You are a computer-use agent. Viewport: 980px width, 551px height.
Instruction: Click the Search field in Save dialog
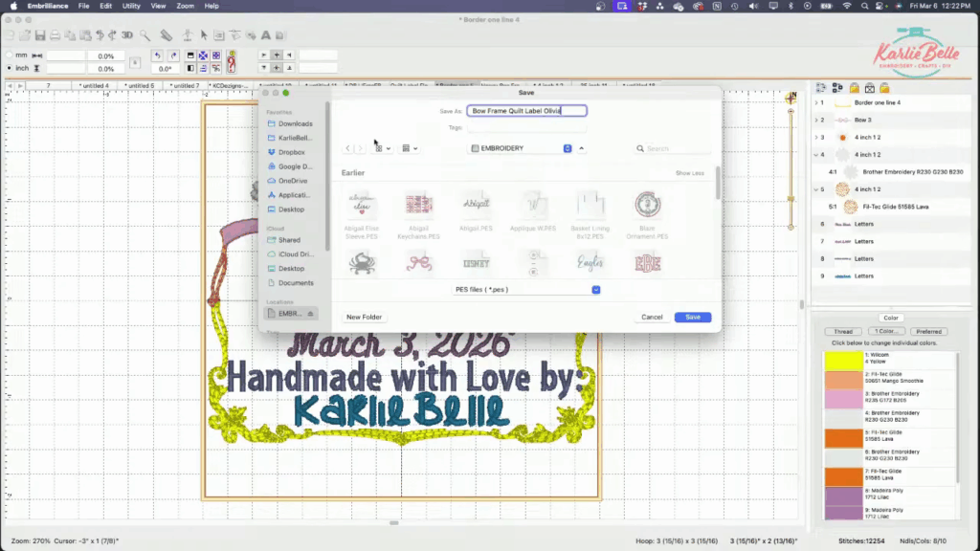pos(673,148)
